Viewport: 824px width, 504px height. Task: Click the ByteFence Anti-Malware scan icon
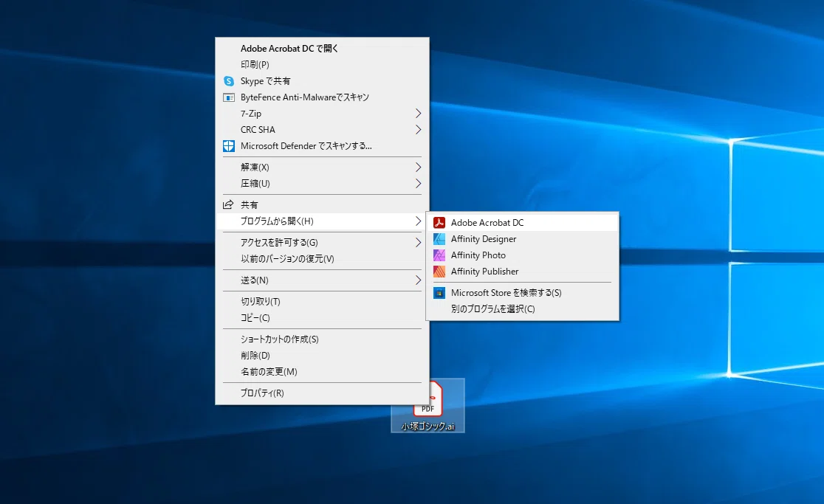pos(229,97)
